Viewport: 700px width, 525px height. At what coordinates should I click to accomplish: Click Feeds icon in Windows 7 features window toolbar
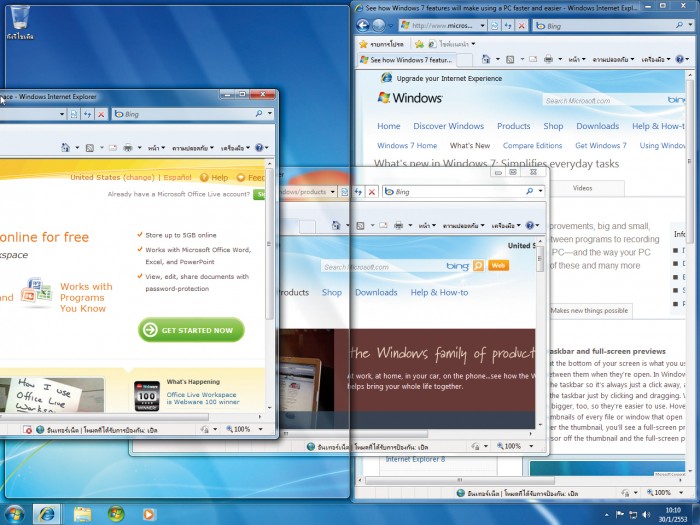[510, 59]
